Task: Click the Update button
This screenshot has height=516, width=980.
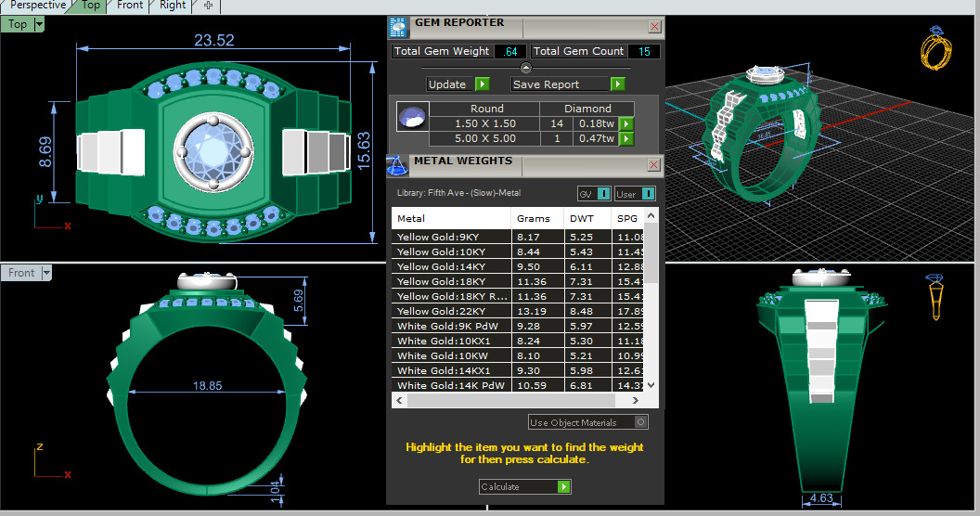Action: (451, 84)
